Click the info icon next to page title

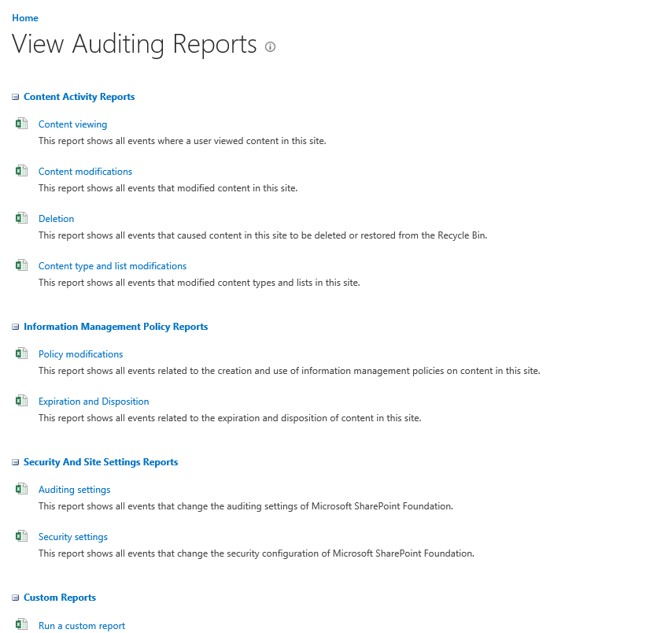pyautogui.click(x=270, y=47)
